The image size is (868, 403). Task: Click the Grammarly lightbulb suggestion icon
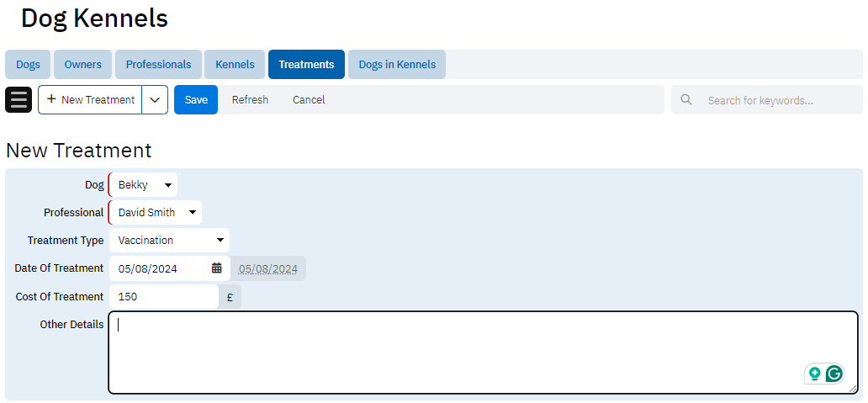click(x=814, y=374)
